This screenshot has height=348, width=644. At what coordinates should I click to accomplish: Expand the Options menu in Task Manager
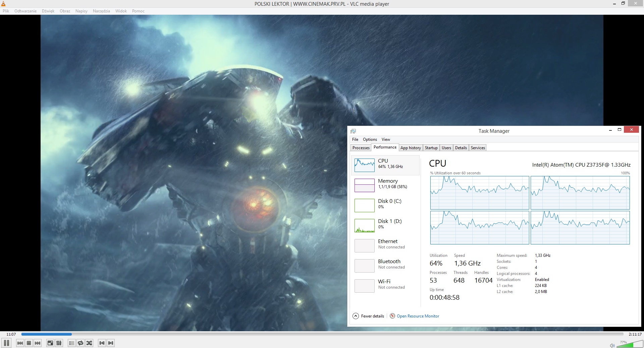370,139
